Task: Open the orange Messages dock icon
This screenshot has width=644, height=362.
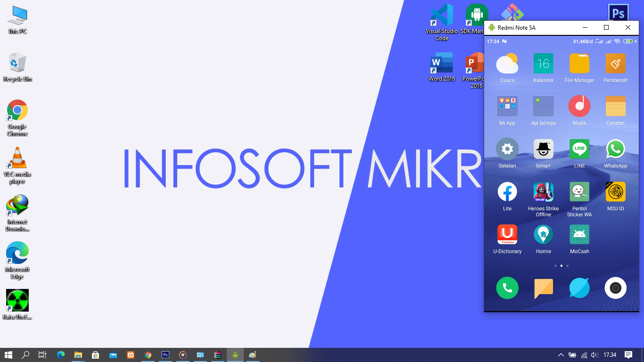Action: coord(543,288)
